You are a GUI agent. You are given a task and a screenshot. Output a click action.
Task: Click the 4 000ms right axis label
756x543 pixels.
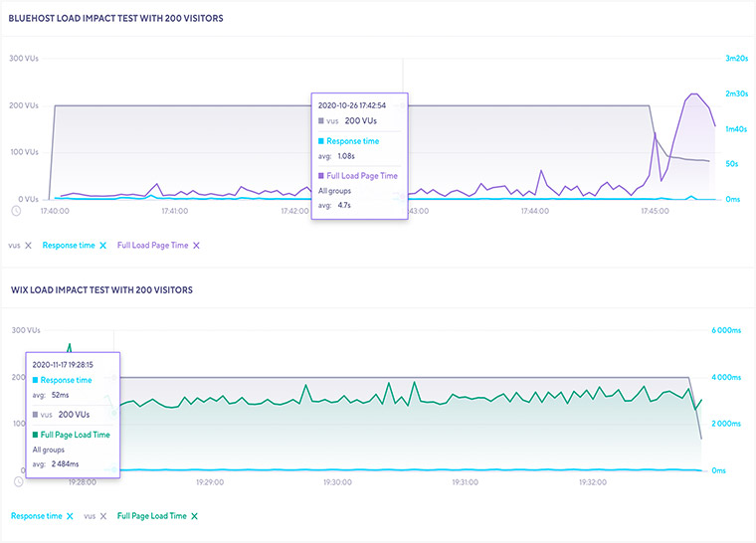(x=726, y=377)
